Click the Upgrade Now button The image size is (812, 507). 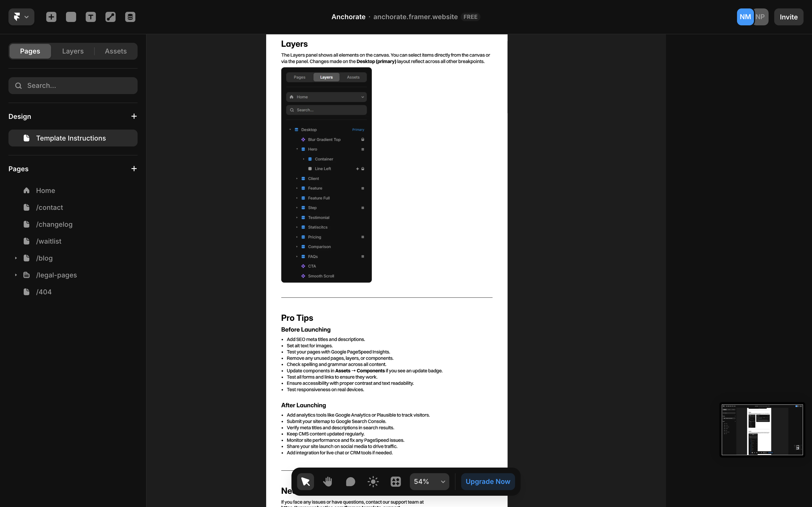coord(488,481)
